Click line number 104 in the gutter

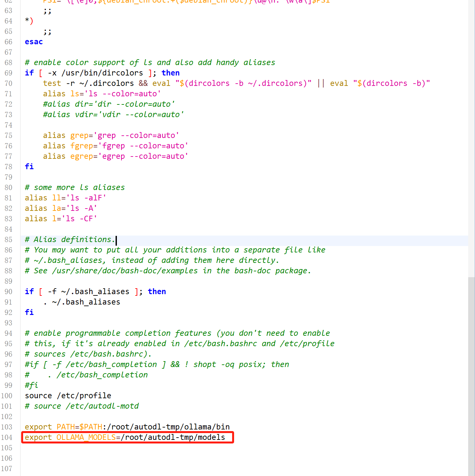pyautogui.click(x=7, y=437)
